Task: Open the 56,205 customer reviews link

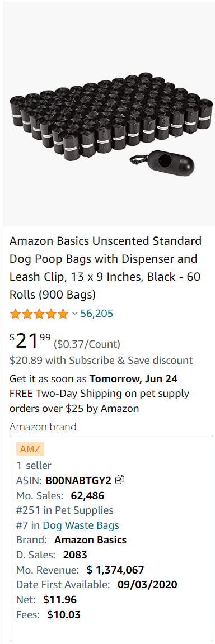Action: (97, 314)
